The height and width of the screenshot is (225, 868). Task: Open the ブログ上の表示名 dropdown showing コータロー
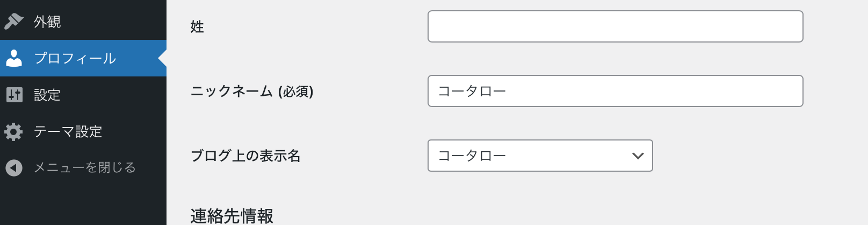click(x=532, y=156)
